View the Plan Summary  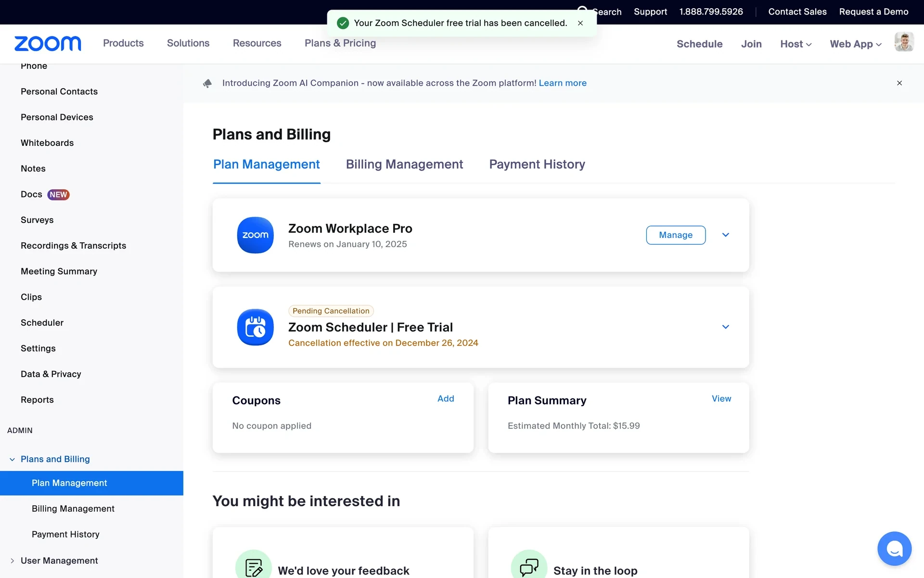click(x=721, y=399)
